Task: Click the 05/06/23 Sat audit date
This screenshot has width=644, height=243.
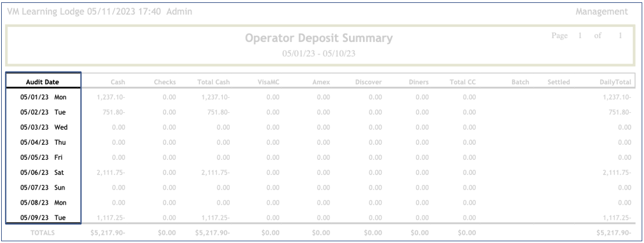Action: click(43, 173)
